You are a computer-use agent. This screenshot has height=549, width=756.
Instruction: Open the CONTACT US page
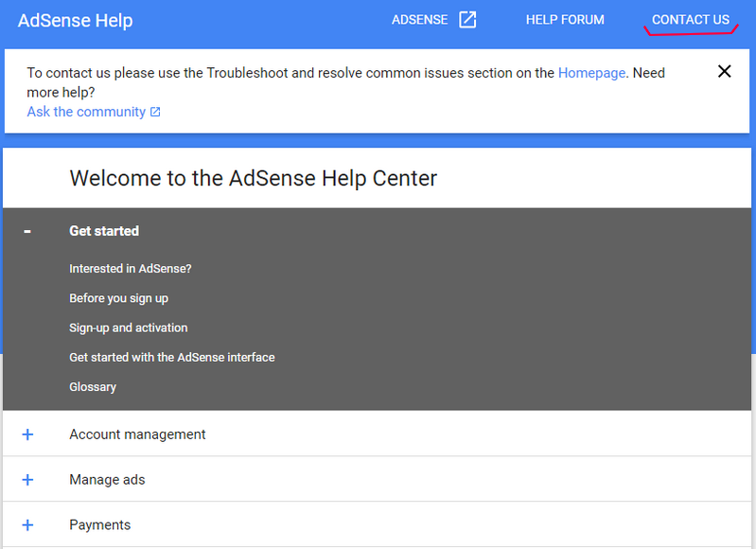(x=691, y=20)
